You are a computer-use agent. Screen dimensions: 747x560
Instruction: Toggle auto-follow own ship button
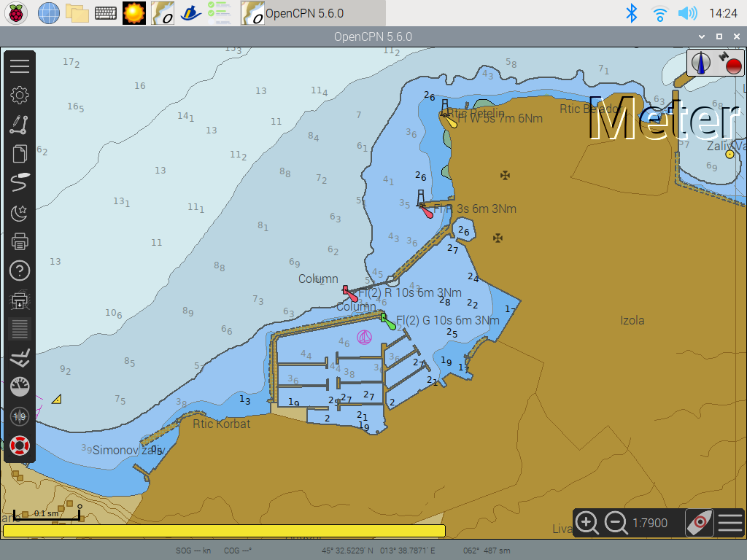click(699, 523)
